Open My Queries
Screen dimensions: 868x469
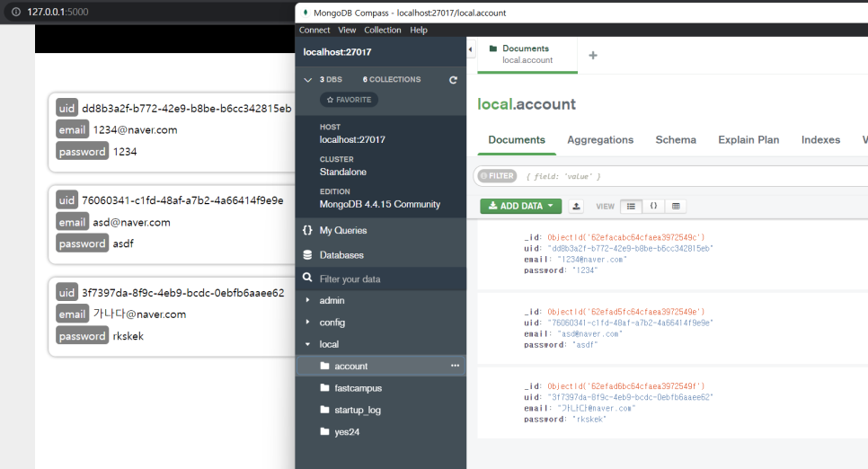342,230
